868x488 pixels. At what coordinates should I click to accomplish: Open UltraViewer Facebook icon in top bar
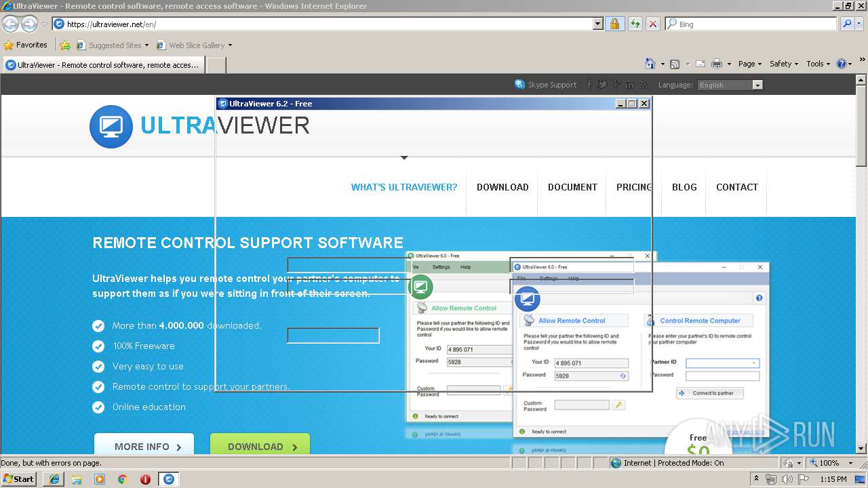(589, 85)
